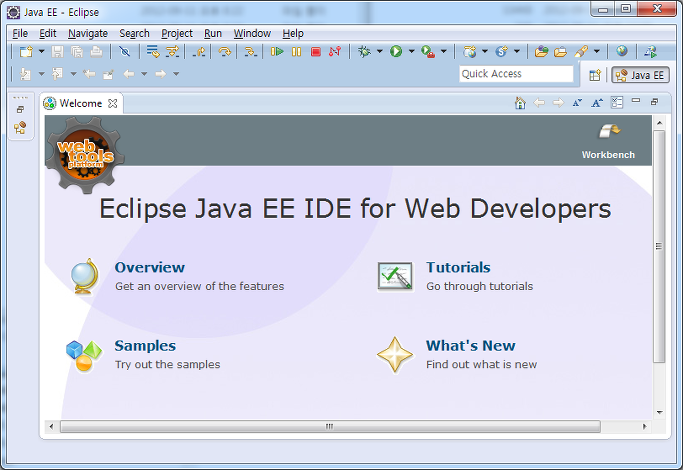Click the Step Over icon
This screenshot has height=470, width=683.
[225, 52]
